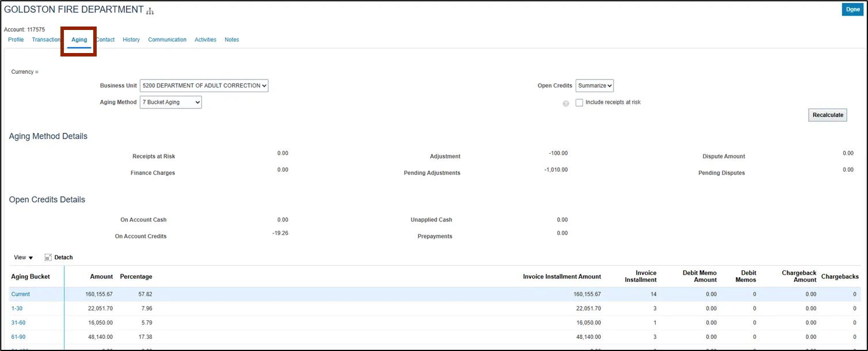Select the Activities tab
The width and height of the screenshot is (868, 351).
(205, 40)
